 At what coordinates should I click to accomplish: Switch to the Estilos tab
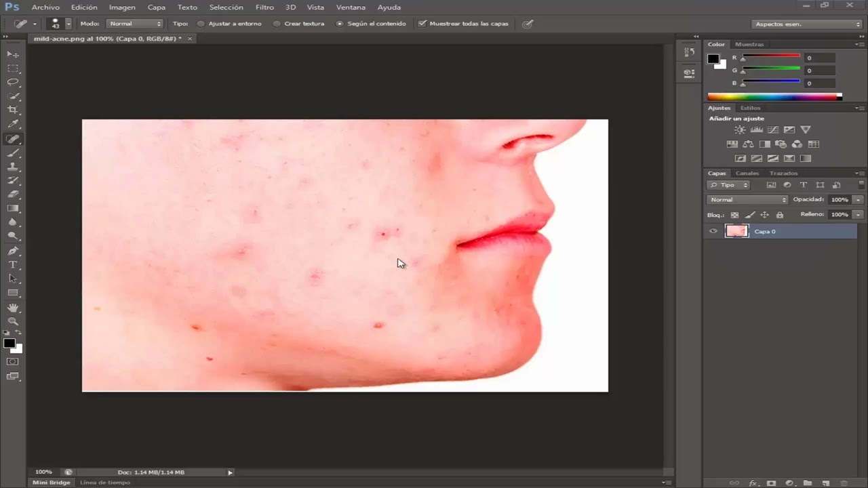[x=751, y=108]
